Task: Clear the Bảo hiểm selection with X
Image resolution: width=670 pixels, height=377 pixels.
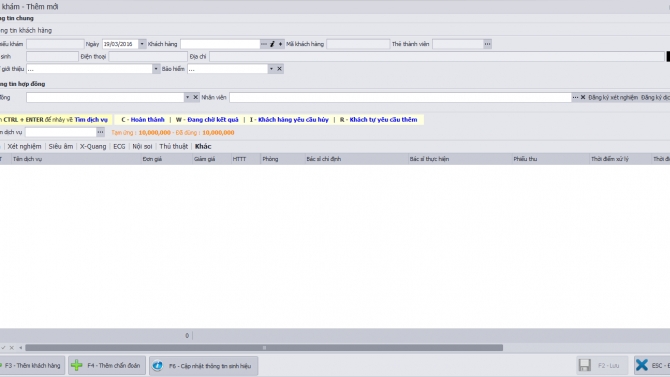Action: coord(279,69)
